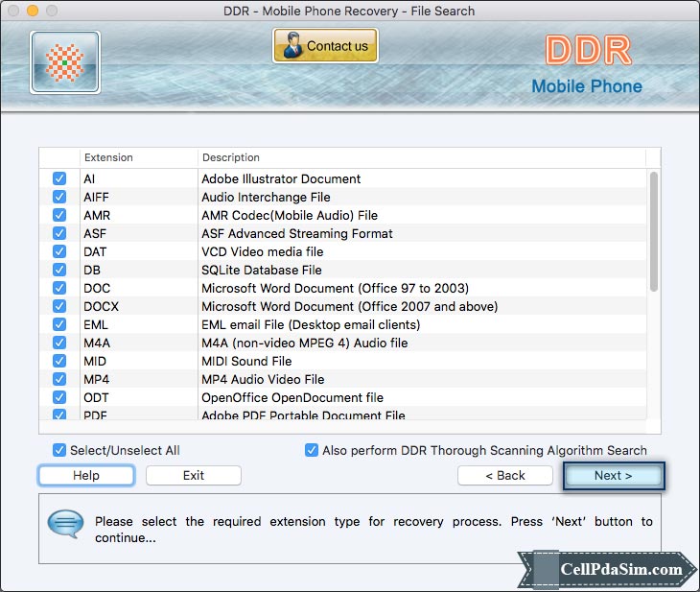The image size is (700, 592).
Task: Open Help
Action: point(86,476)
